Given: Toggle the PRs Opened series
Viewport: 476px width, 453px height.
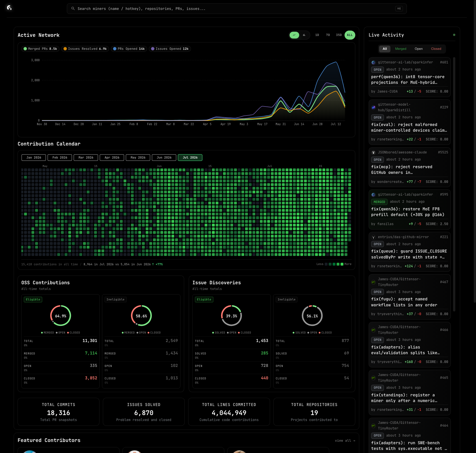Looking at the screenshot, I should (x=129, y=49).
